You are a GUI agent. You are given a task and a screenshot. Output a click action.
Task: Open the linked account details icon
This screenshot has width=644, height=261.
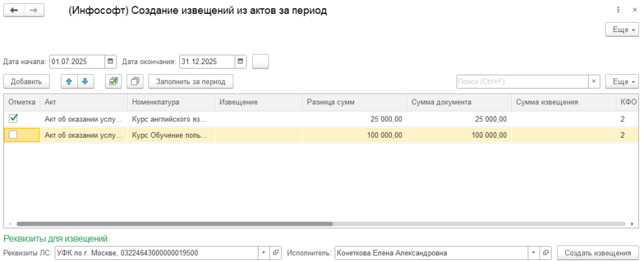click(275, 253)
